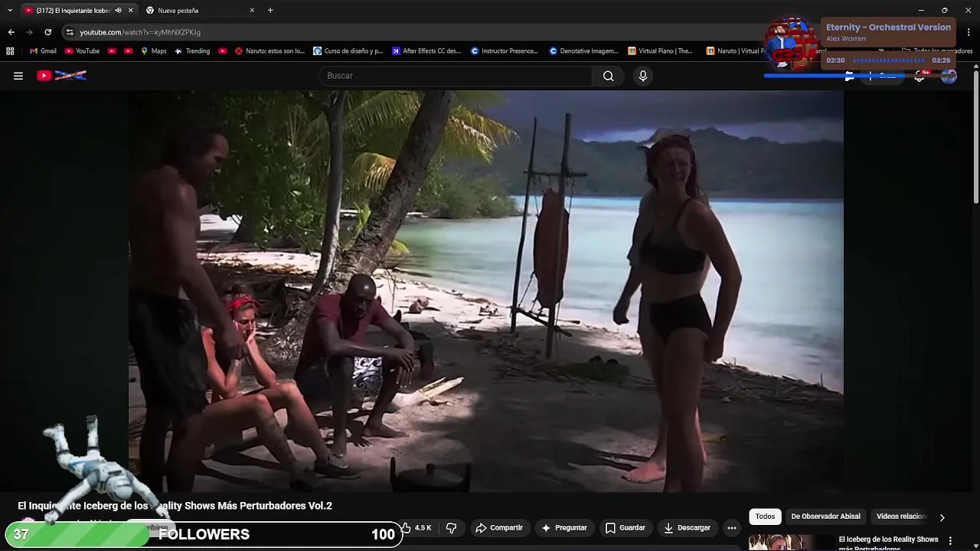Go back in browser history
The height and width of the screenshot is (551, 980).
pyautogui.click(x=11, y=32)
